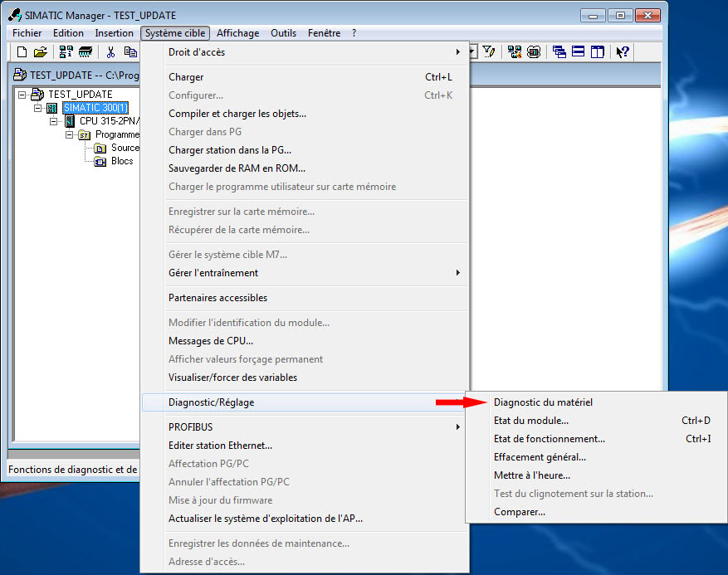Screen dimensions: 728x575
Task: Open the filter dropdown arrow in toolbar
Action: pyautogui.click(x=472, y=52)
